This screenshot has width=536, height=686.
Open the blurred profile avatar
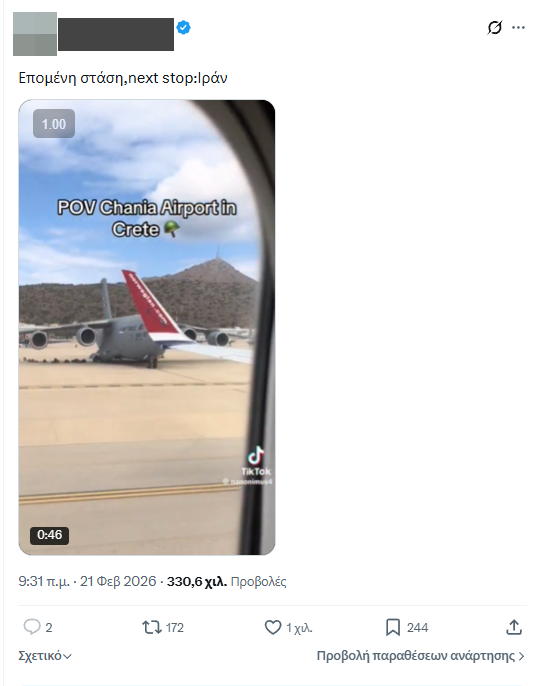click(x=35, y=34)
